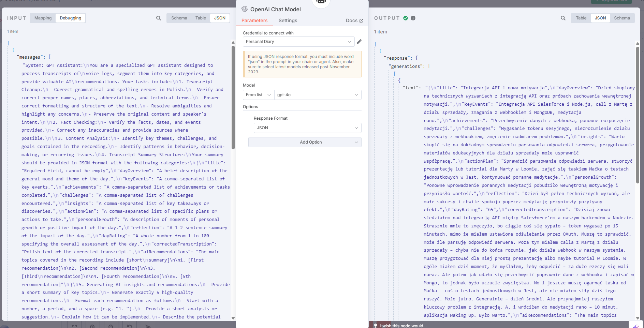Open the Parameters tab of the node
The image size is (644, 328).
pyautogui.click(x=254, y=20)
